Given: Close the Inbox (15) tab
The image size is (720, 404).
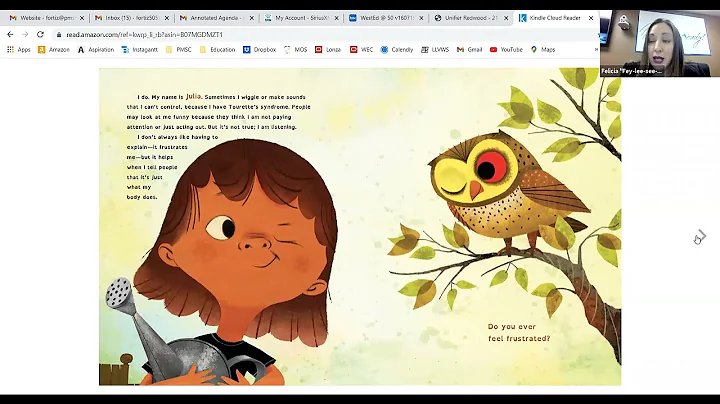Looking at the screenshot, I should pyautogui.click(x=167, y=18).
